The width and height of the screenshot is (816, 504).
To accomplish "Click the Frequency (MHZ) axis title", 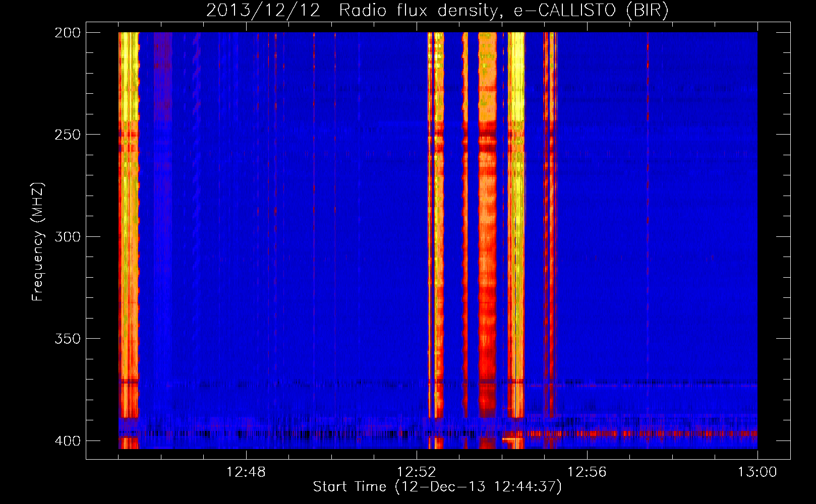I will coord(38,241).
